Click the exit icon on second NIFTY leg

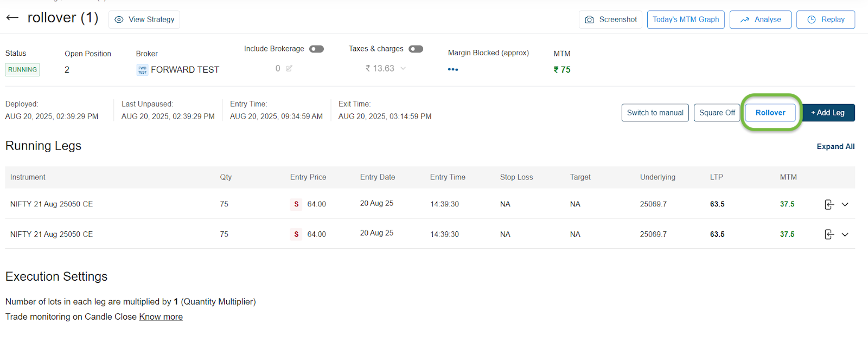pyautogui.click(x=828, y=234)
